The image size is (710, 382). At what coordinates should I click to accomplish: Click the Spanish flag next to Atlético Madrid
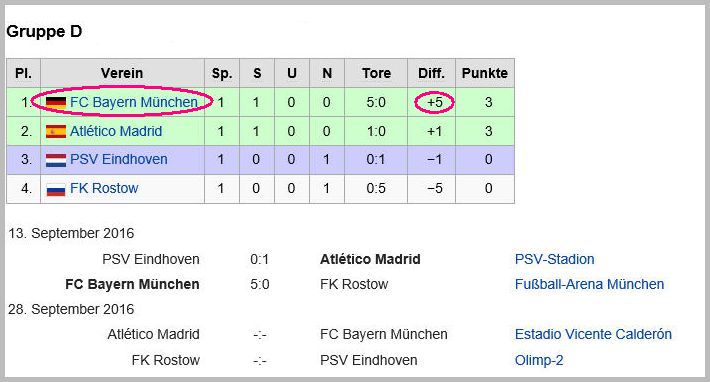click(x=56, y=131)
